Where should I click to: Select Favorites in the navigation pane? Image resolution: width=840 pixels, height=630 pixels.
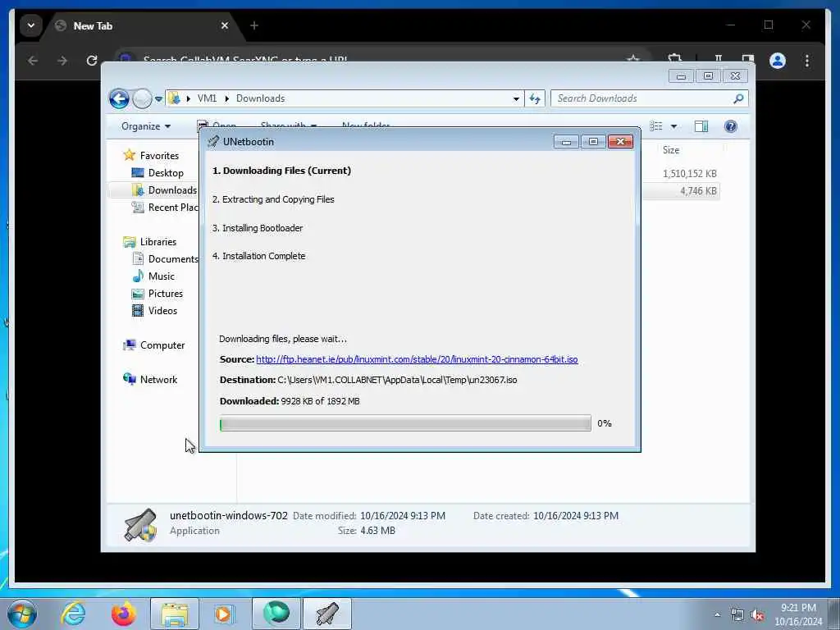coord(159,155)
